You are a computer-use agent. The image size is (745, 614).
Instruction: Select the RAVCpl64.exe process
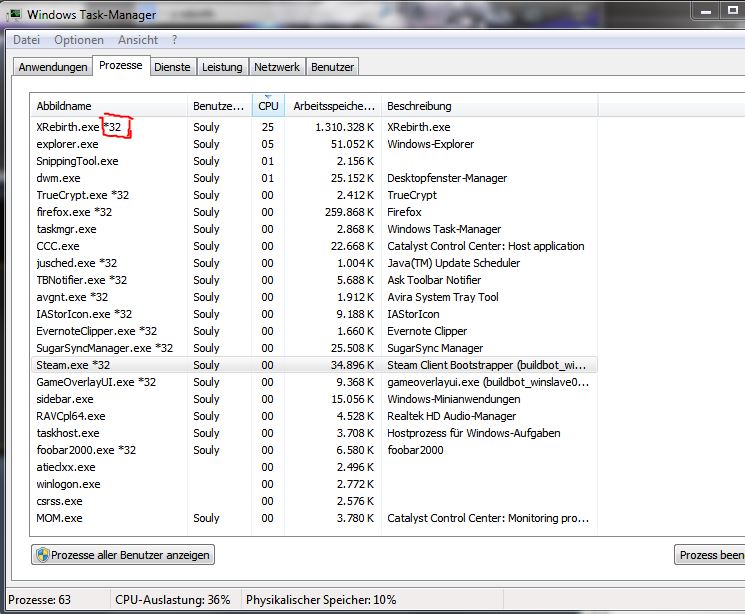coord(314,416)
